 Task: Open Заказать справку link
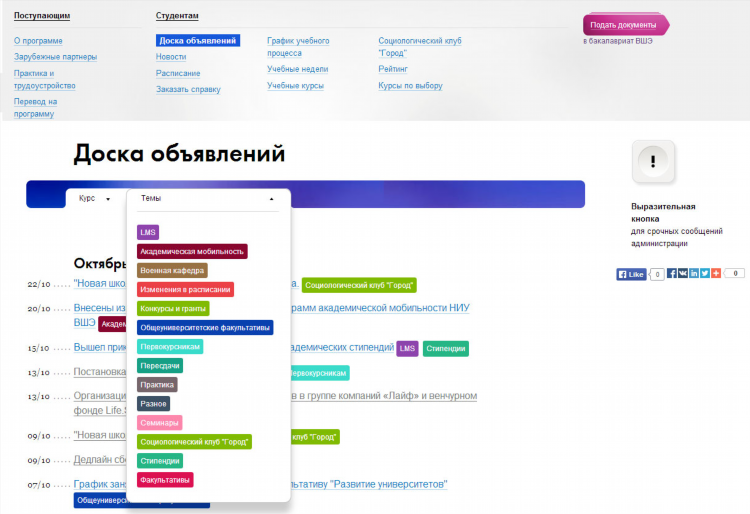coord(188,89)
